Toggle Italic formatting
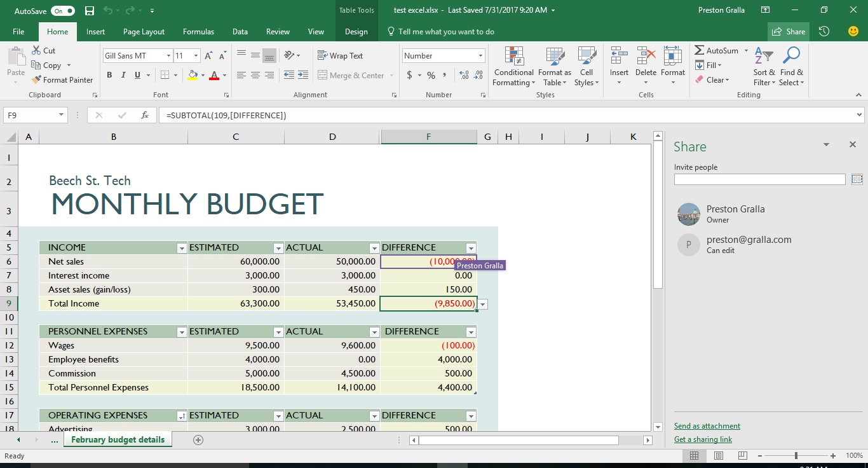The image size is (868, 468). (123, 75)
